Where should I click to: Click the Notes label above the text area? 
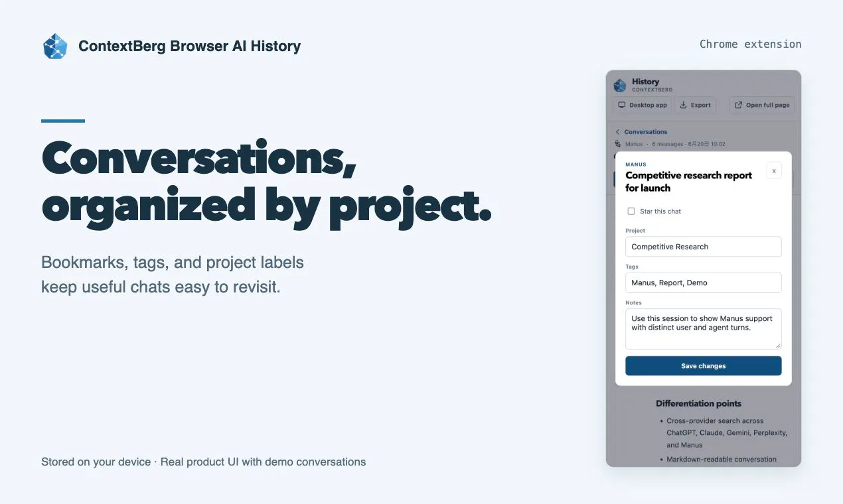633,302
